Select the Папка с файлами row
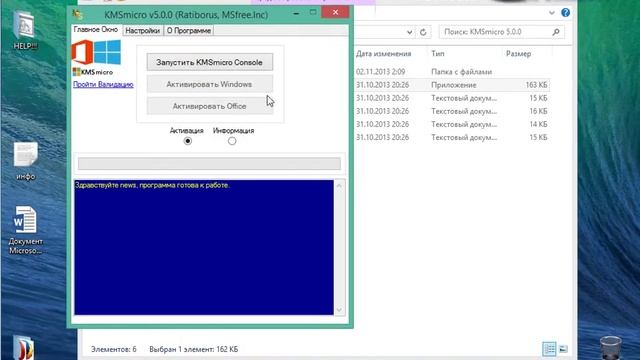 pyautogui.click(x=452, y=72)
